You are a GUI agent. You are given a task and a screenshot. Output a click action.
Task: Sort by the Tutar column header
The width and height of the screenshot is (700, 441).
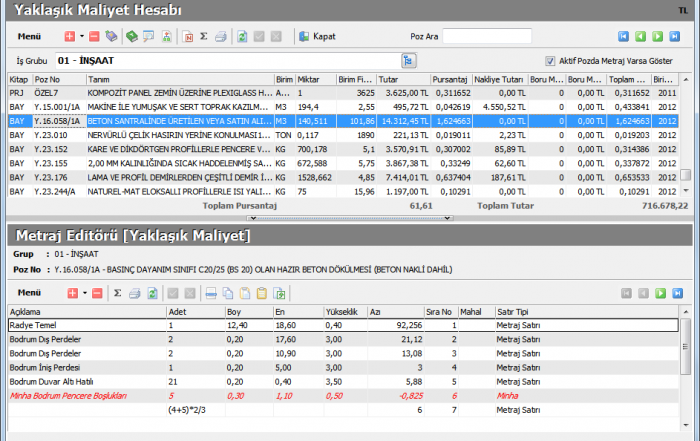402,79
